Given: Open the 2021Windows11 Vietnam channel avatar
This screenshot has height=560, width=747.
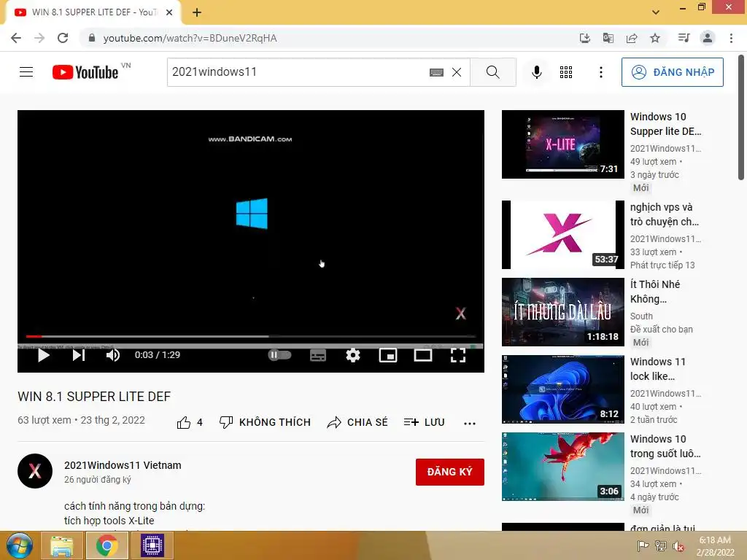Looking at the screenshot, I should tap(35, 471).
